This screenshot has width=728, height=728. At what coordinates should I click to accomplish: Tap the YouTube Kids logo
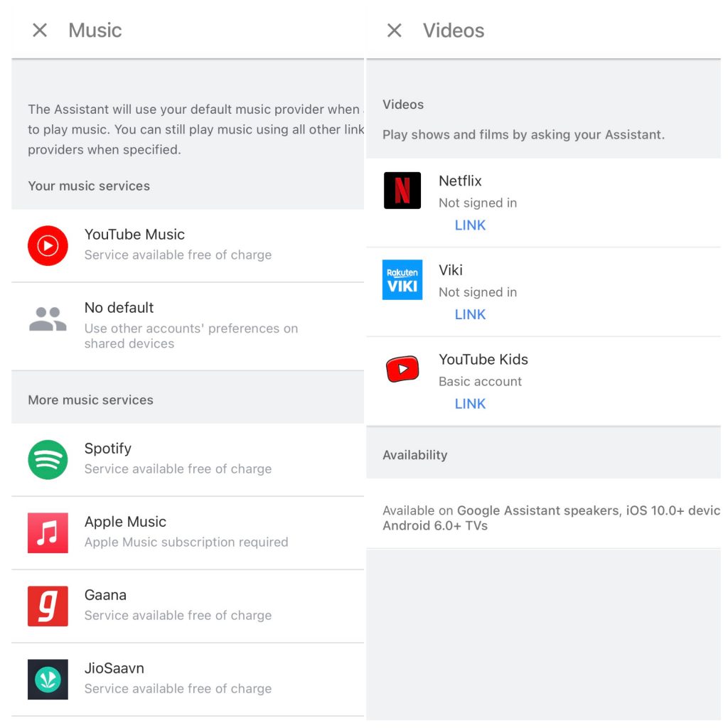coord(402,369)
